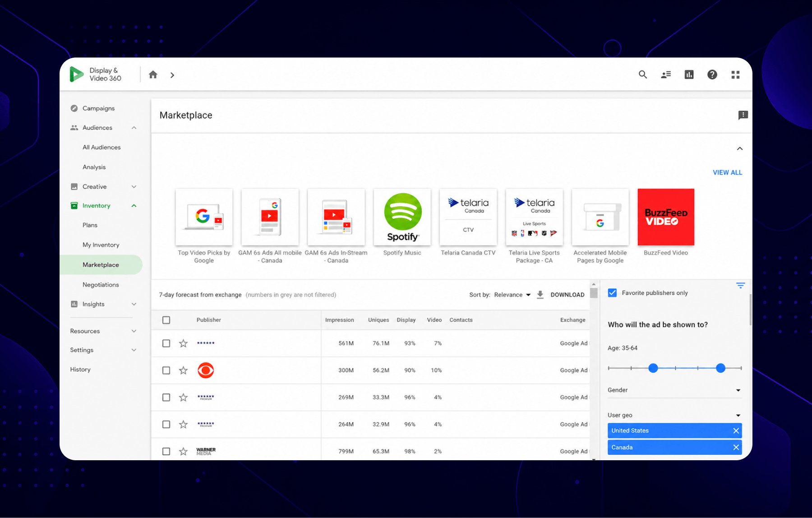Open Plans under Inventory
Image resolution: width=812 pixels, height=518 pixels.
90,225
